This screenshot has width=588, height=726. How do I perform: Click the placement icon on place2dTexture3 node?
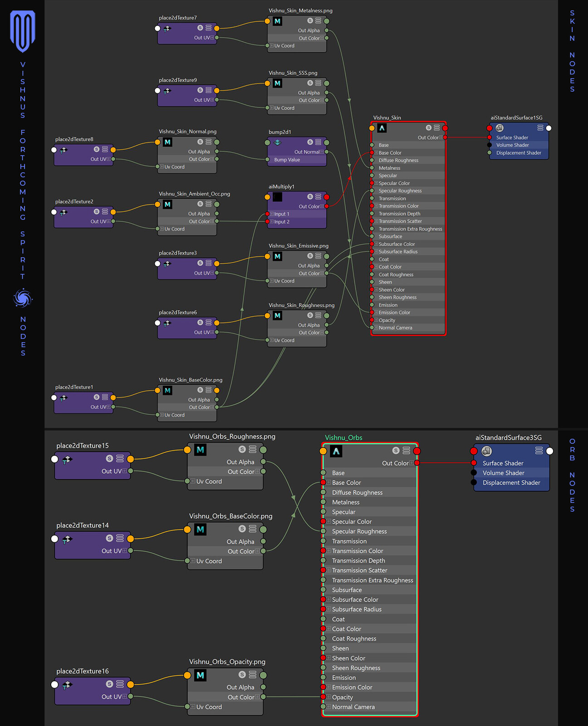[x=167, y=264]
